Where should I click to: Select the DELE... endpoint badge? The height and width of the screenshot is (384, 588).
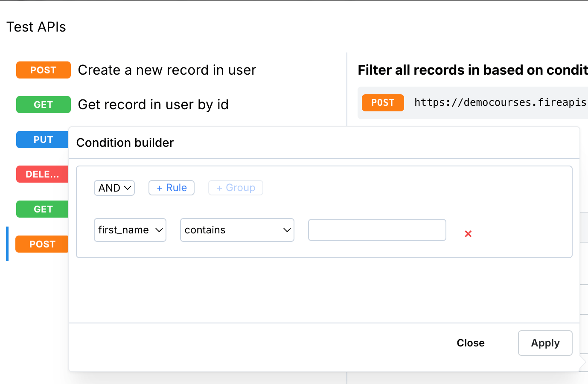click(x=42, y=174)
